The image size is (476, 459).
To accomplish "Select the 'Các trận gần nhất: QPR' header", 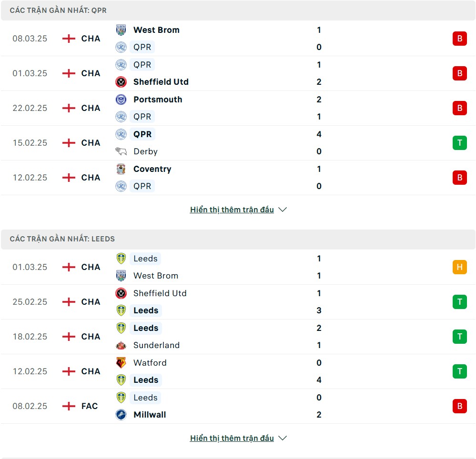I will click(238, 10).
